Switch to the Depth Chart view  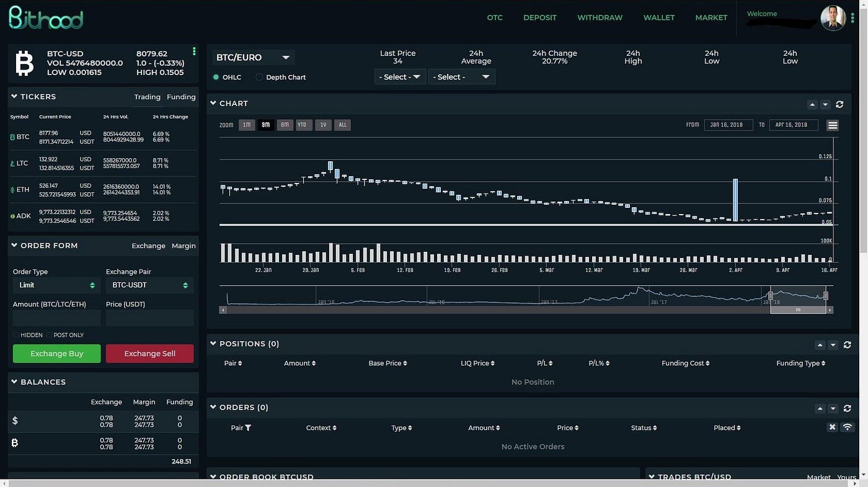point(259,77)
